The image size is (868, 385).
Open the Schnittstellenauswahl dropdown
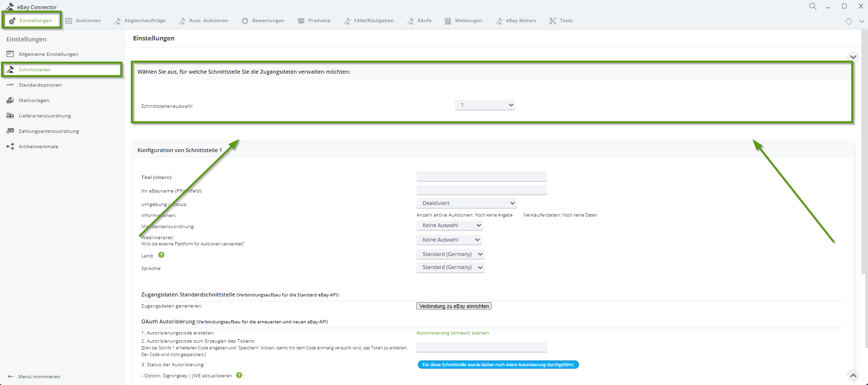485,105
